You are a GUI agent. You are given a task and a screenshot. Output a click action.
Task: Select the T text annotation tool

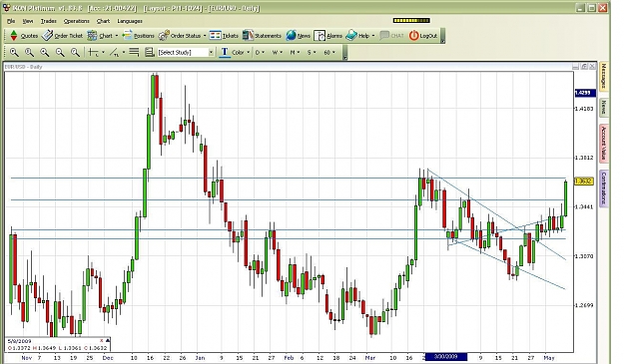[x=225, y=52]
